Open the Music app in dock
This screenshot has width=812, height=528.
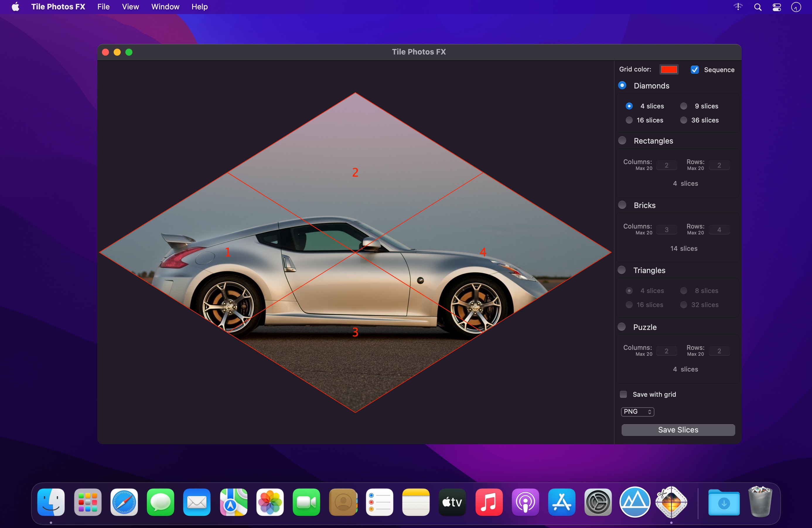tap(489, 502)
